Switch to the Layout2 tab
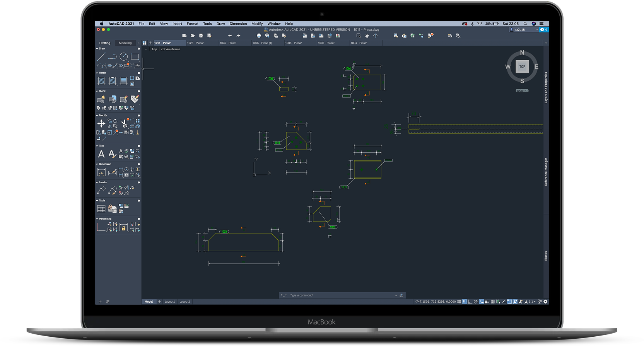 (x=185, y=302)
